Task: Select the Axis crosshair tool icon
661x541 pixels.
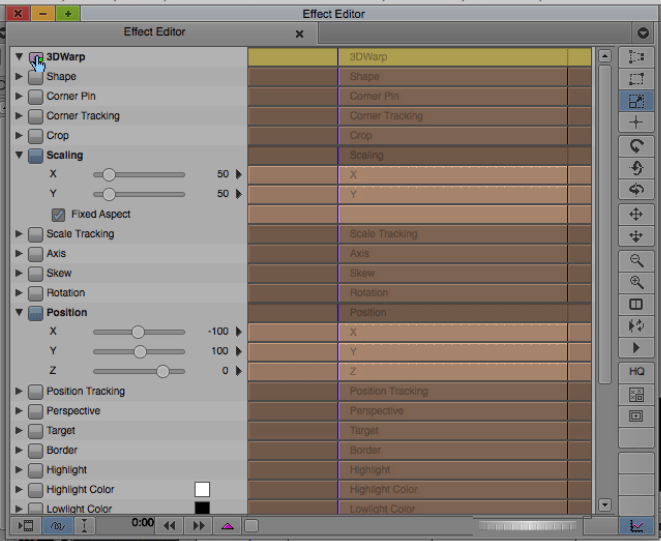Action: 636,123
